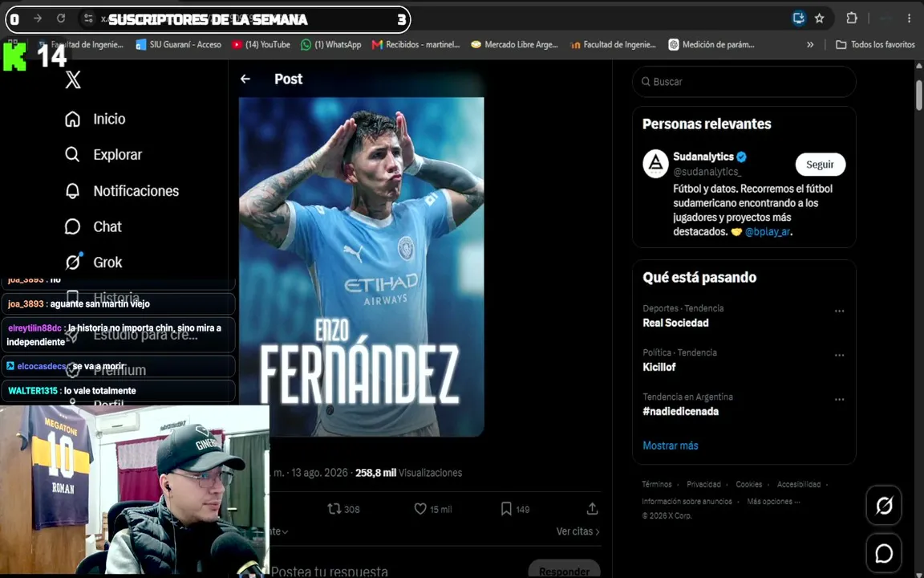Bookmark the post showing 149 saves

coord(514,508)
